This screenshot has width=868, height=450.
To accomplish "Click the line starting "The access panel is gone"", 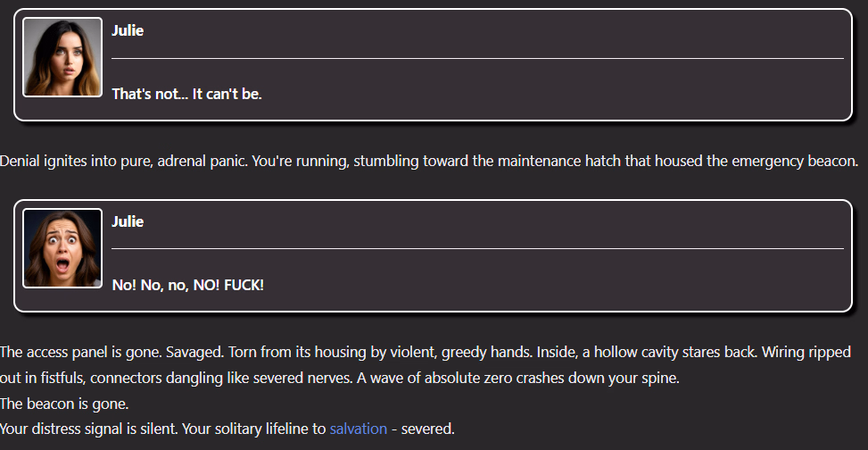I will (x=426, y=352).
